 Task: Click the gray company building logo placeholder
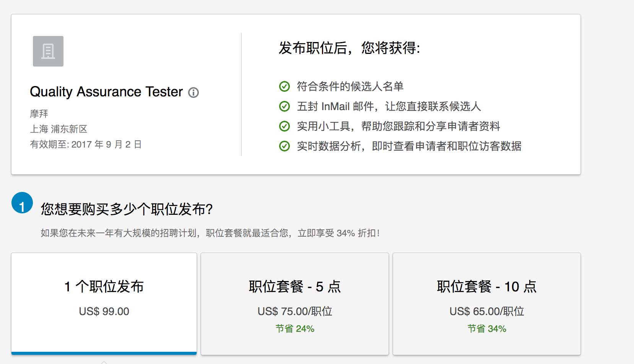48,51
